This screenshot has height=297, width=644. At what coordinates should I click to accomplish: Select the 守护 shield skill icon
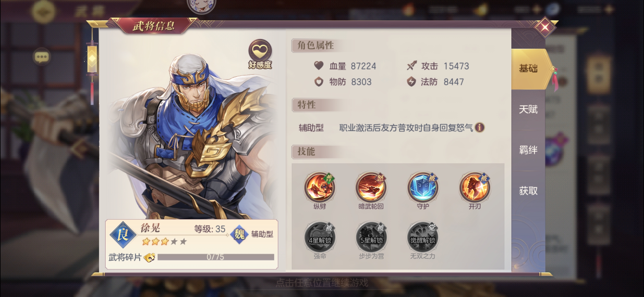pyautogui.click(x=423, y=188)
